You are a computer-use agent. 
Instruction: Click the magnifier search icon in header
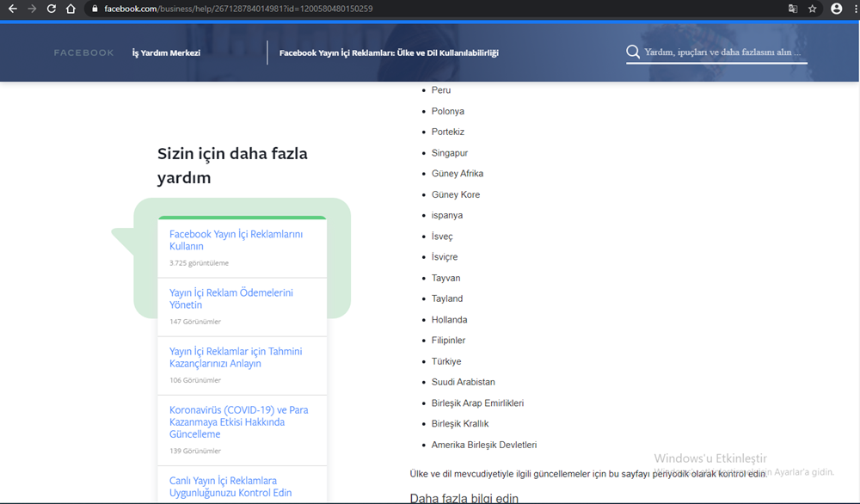[633, 52]
